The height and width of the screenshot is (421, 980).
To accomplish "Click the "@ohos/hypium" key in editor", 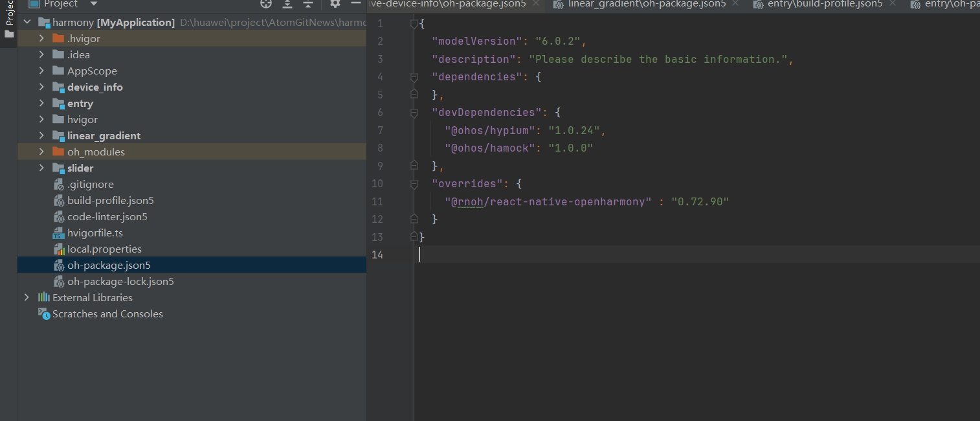I will click(490, 130).
